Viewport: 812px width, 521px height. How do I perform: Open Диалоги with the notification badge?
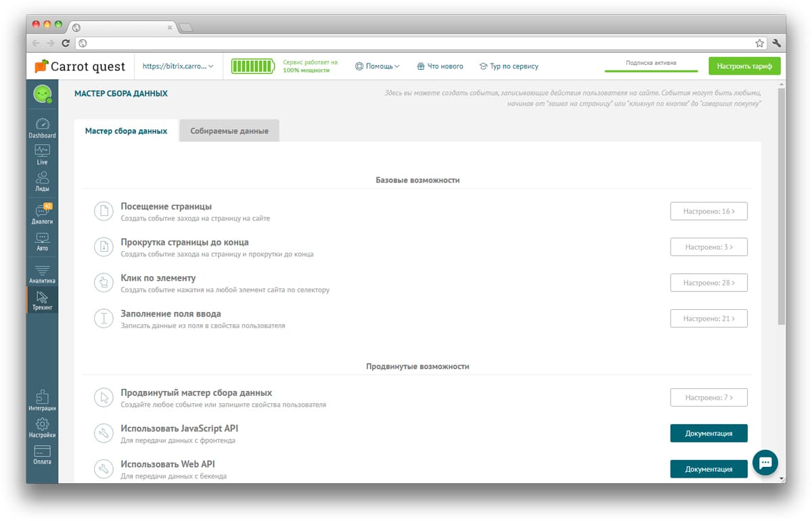tap(42, 214)
